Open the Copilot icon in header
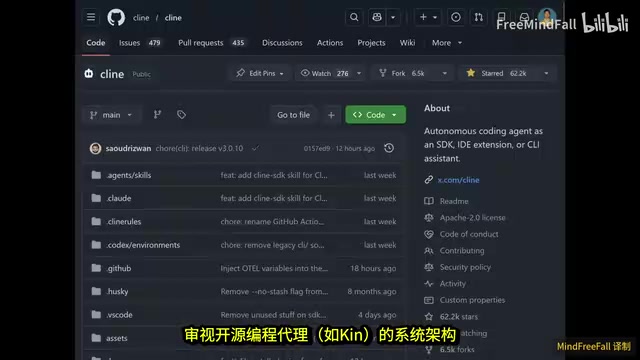Viewport: 640px width, 360px height. [x=377, y=17]
